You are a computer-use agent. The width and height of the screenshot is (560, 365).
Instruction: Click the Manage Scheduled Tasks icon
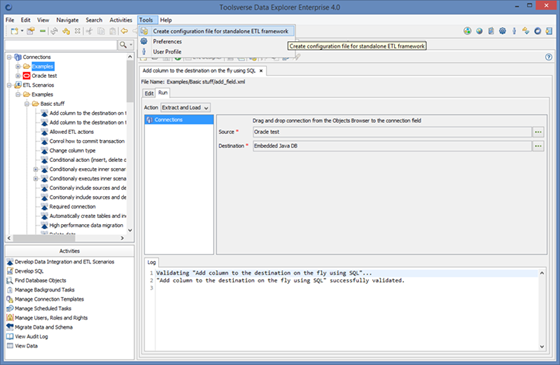(10, 308)
